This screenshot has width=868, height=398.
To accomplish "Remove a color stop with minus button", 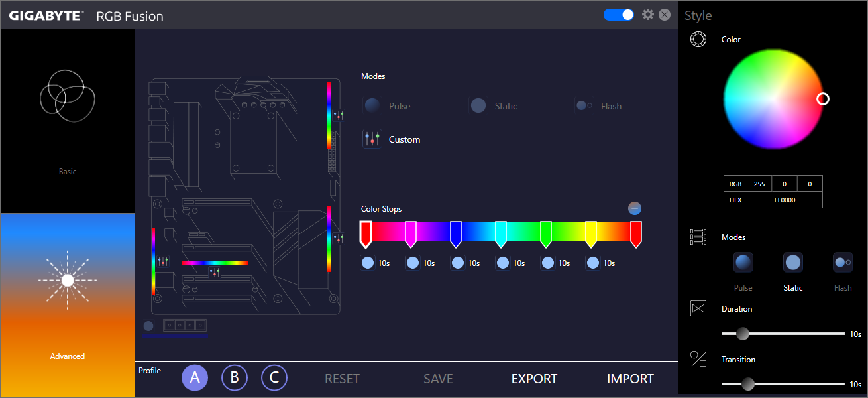I will tap(635, 208).
